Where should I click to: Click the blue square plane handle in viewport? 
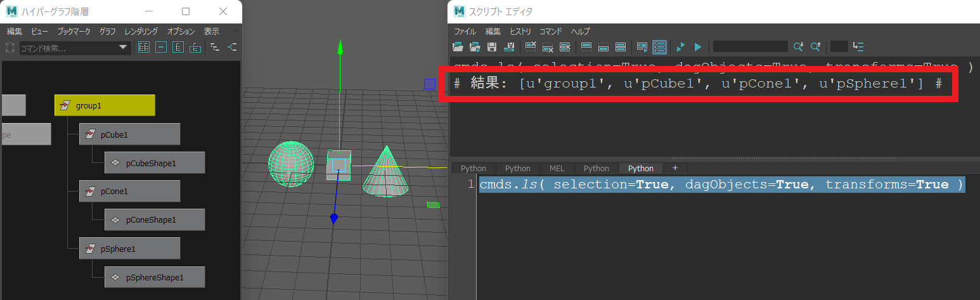pos(430,84)
